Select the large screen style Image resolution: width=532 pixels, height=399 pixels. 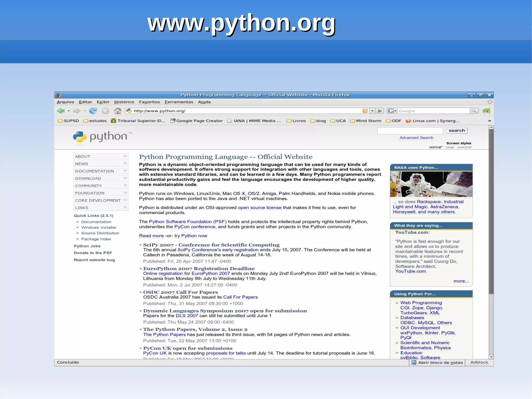450,147
